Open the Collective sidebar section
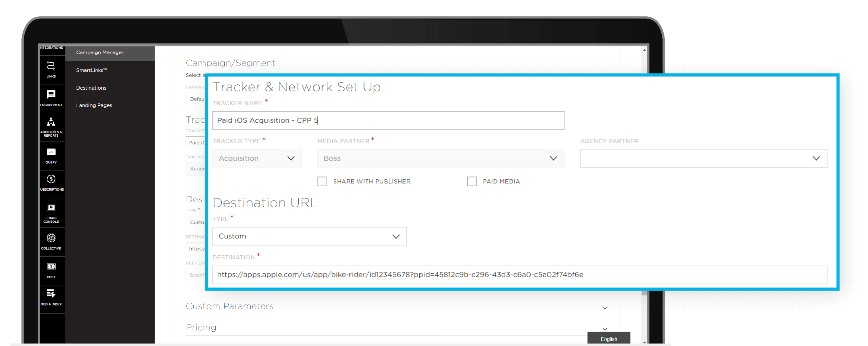Screen dimensions: 868x346 point(51,241)
